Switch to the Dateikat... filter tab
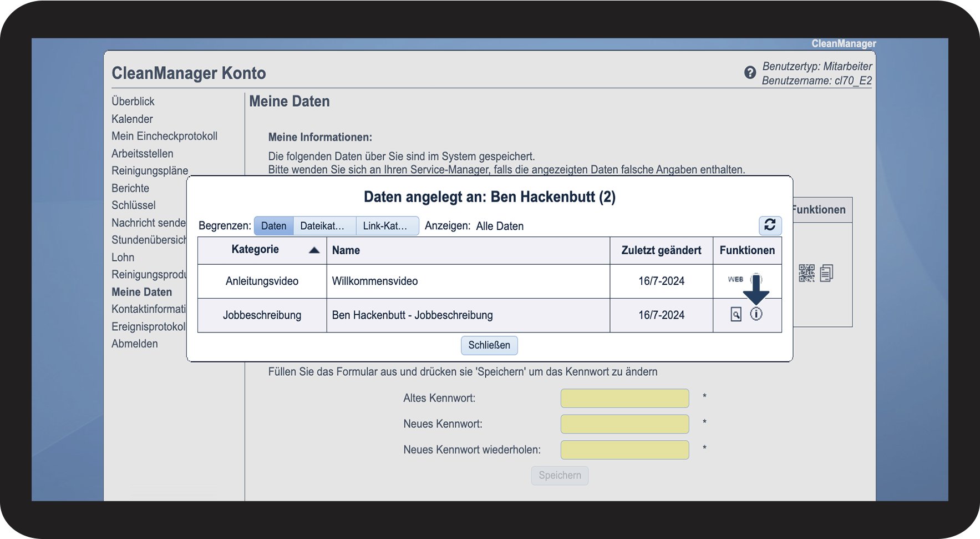Viewport: 980px width, 539px height. pyautogui.click(x=324, y=226)
